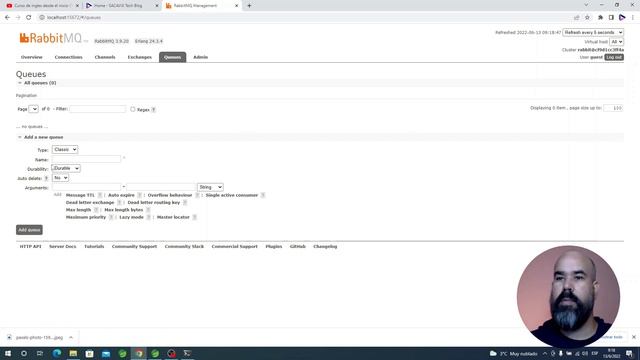
Task: Focus the page size input field
Action: [613, 108]
